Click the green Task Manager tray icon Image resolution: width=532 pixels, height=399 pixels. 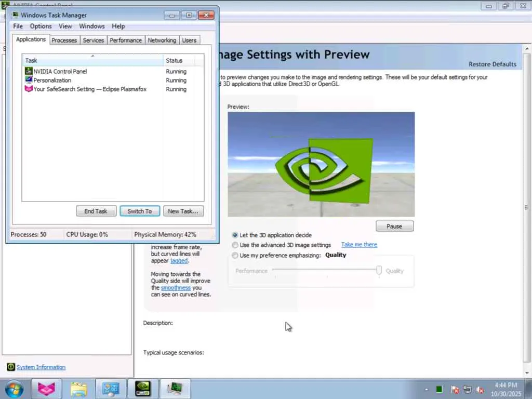pyautogui.click(x=440, y=389)
